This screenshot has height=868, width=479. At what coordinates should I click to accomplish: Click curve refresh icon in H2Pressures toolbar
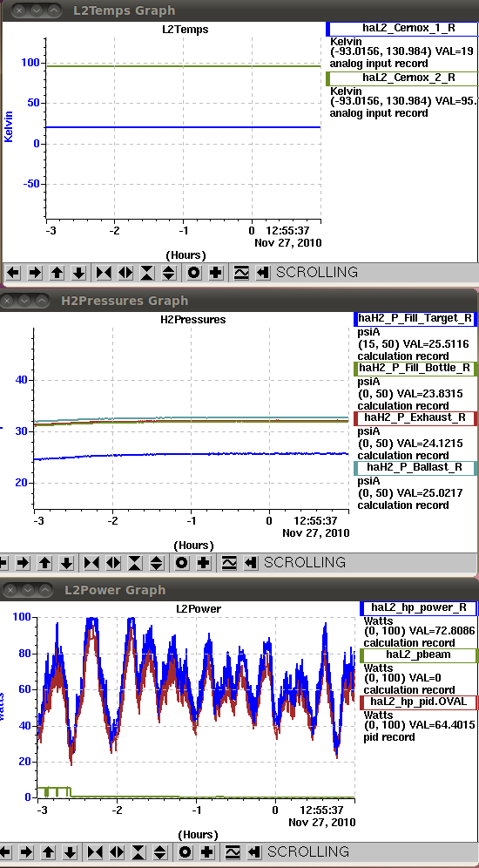click(229, 563)
